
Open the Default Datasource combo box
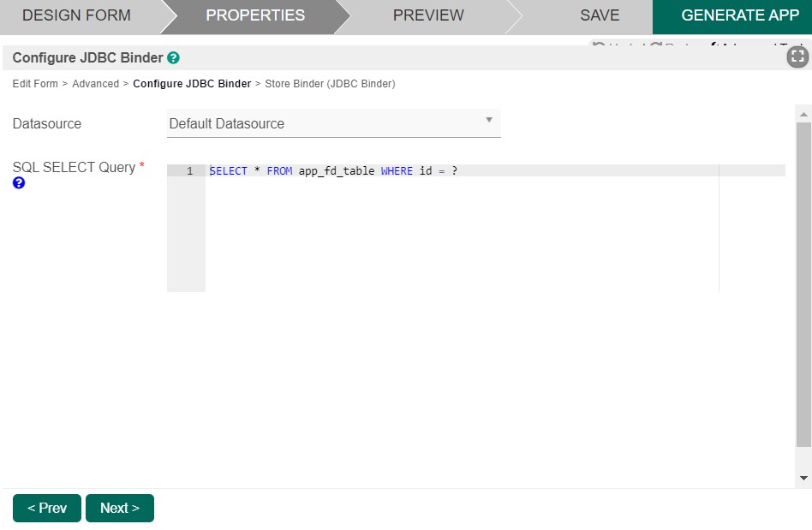pos(333,123)
